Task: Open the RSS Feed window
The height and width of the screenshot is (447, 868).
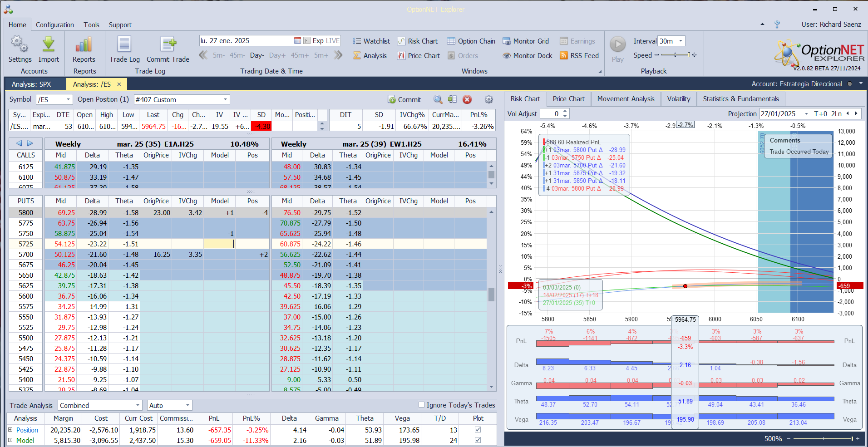Action: click(579, 56)
